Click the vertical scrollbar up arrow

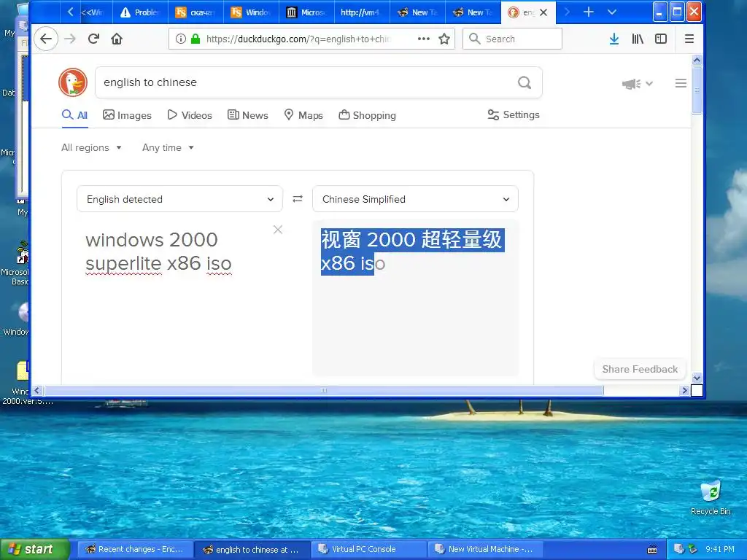(697, 60)
